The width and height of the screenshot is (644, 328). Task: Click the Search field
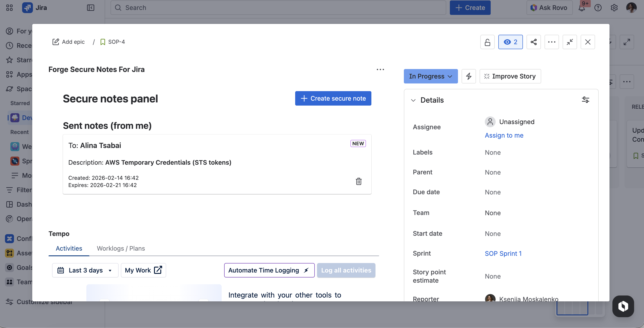point(278,7)
